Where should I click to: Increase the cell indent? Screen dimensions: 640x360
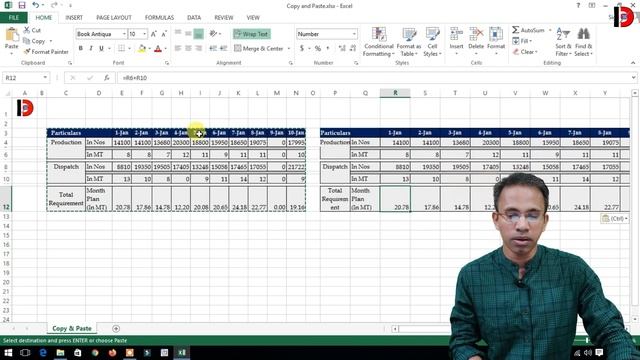[x=223, y=48]
